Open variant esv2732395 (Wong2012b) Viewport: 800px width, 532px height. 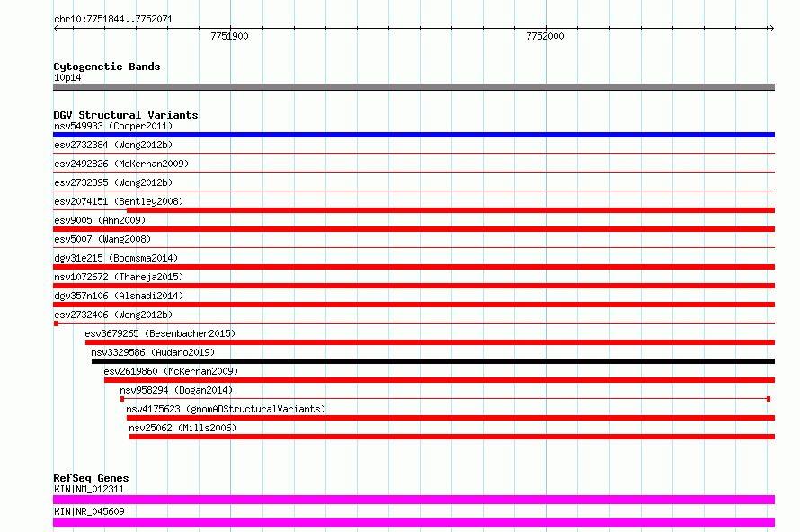pyautogui.click(x=113, y=182)
